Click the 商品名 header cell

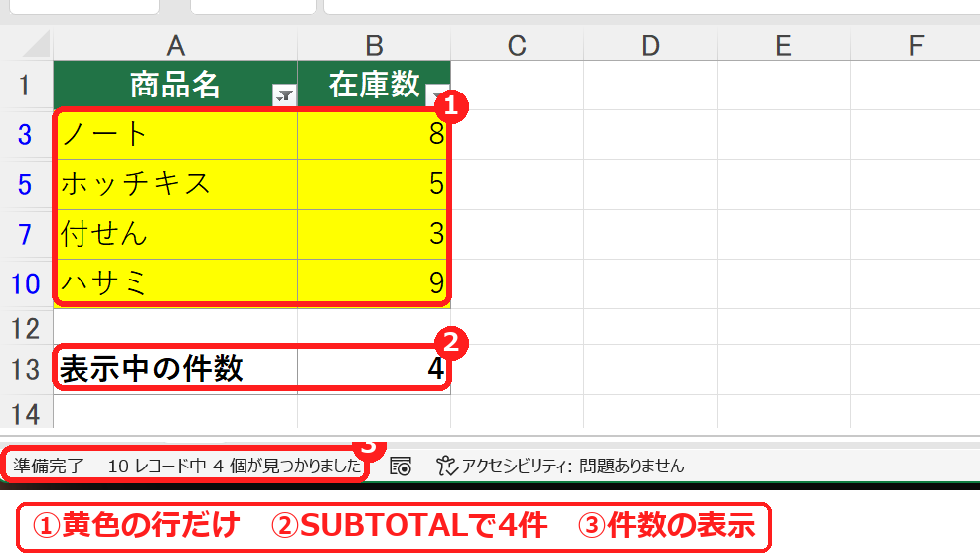(x=176, y=86)
